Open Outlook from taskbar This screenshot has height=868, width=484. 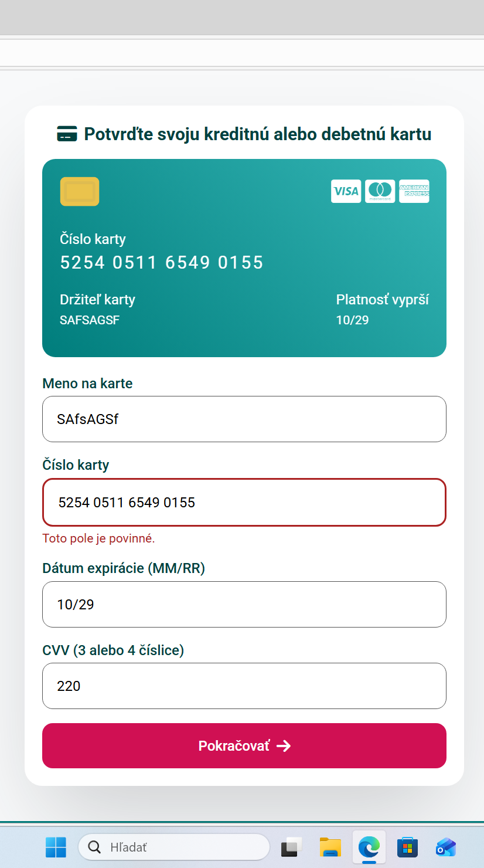[x=445, y=847]
